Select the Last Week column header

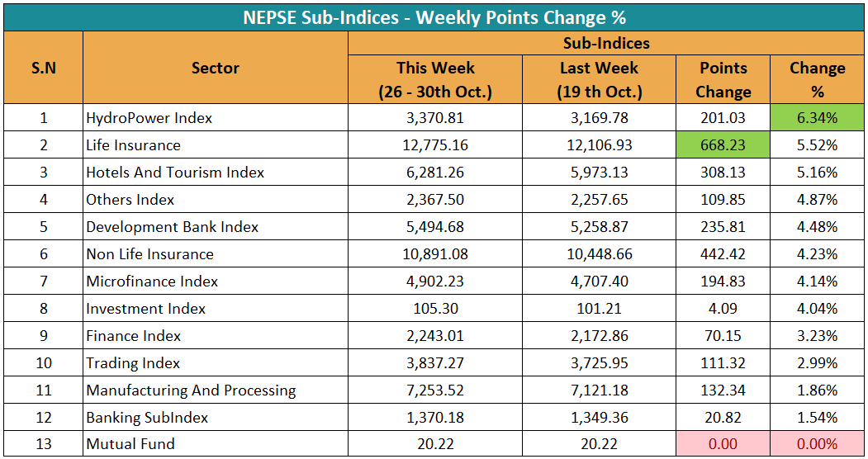pos(599,79)
